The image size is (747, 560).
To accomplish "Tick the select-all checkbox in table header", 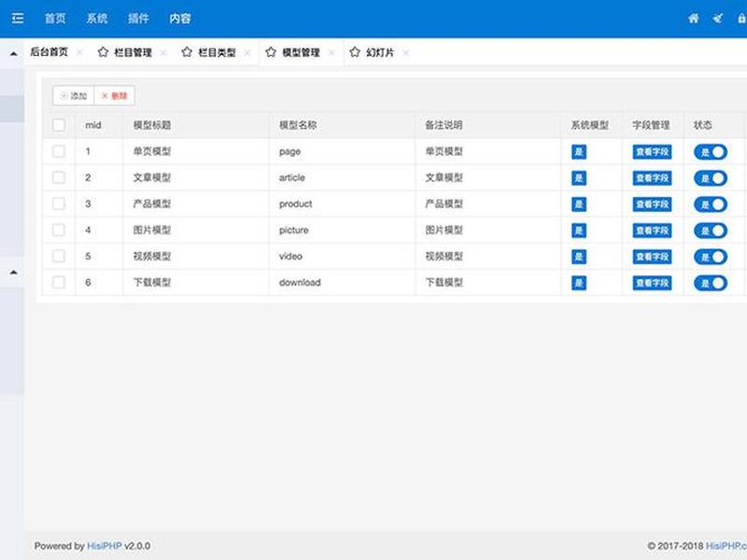I will pos(59,125).
